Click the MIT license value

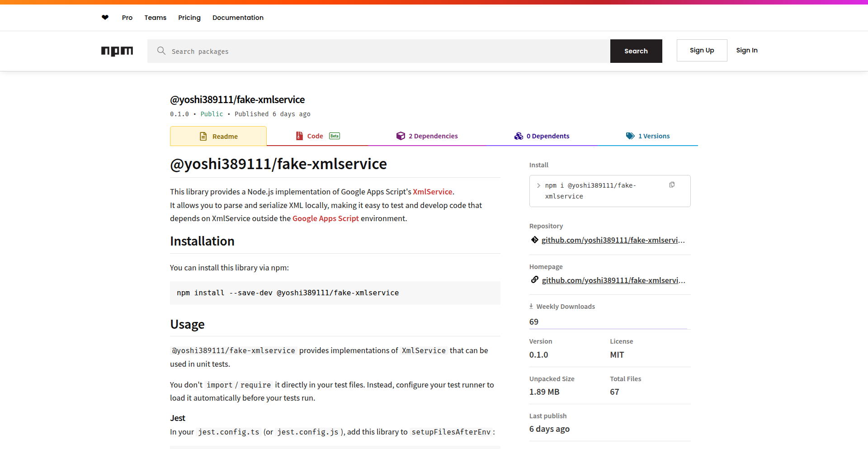pos(617,355)
